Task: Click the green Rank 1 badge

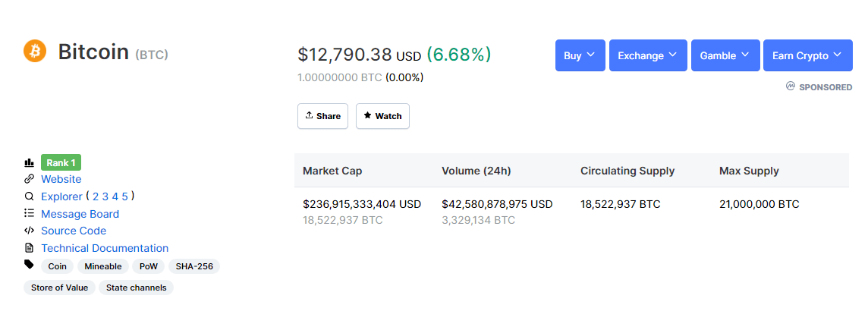Action: tap(61, 163)
